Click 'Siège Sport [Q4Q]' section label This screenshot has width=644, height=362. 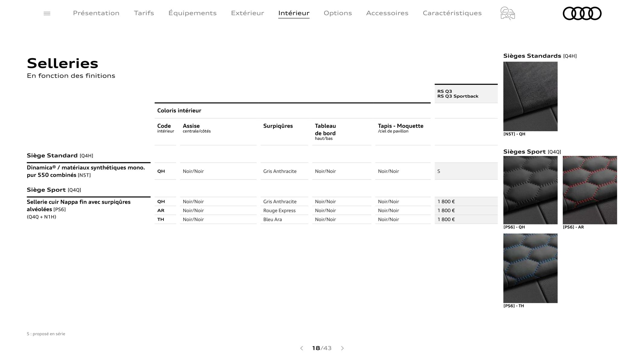click(x=54, y=190)
